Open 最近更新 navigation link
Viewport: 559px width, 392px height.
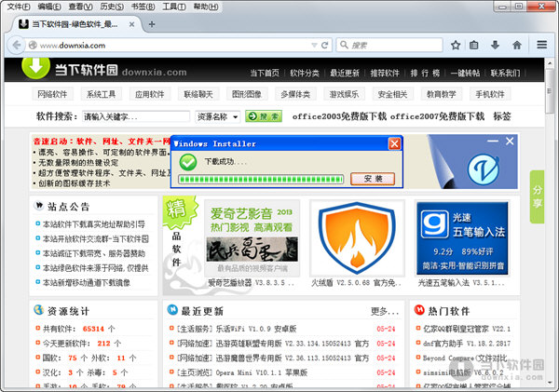click(345, 73)
